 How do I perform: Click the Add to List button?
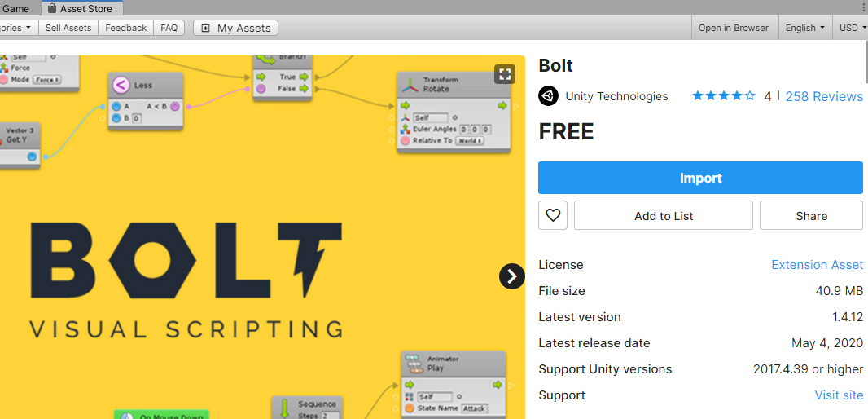(x=663, y=216)
